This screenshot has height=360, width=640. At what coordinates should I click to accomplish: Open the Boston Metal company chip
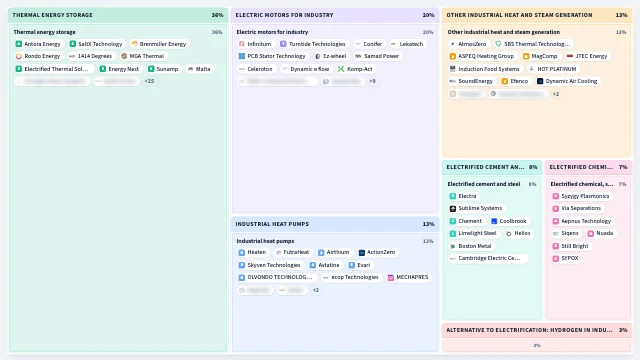(470, 246)
